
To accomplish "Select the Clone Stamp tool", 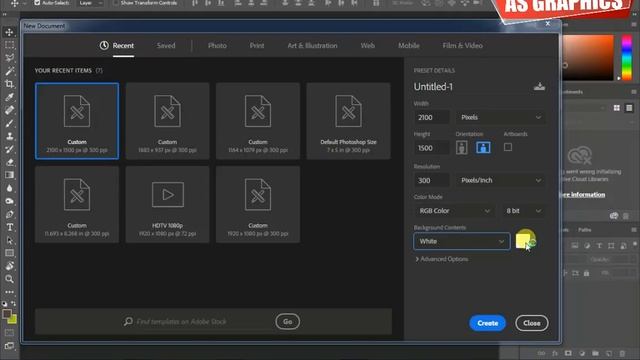I will click(9, 136).
